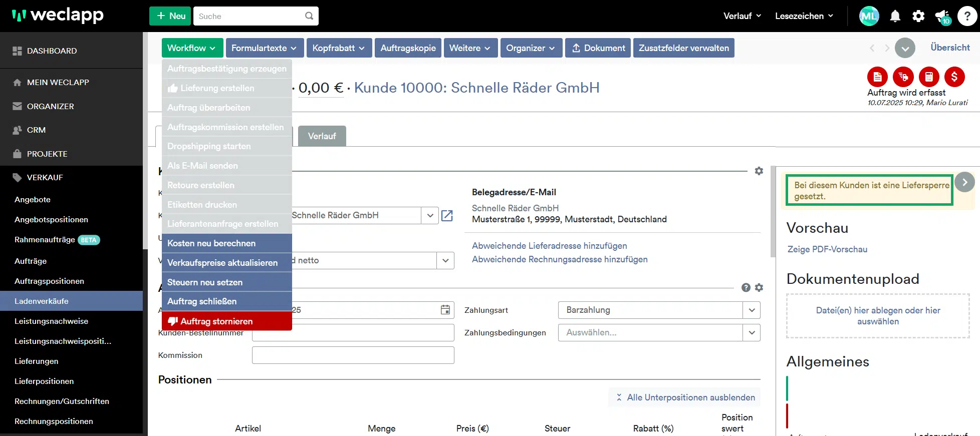Viewport: 980px width, 436px height.
Task: Expand the customer Schnelle Räder GmbH combo box
Action: coord(429,215)
